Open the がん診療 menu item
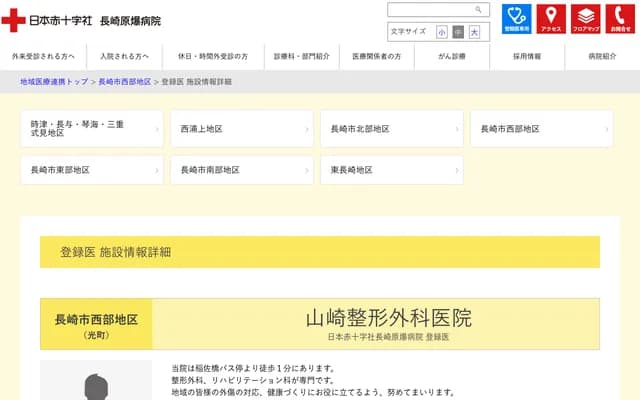The height and width of the screenshot is (400, 640). (x=452, y=57)
